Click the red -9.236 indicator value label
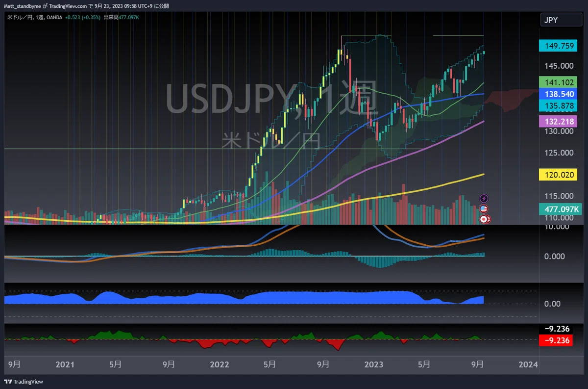Viewport: 588px width, 389px height. point(556,340)
